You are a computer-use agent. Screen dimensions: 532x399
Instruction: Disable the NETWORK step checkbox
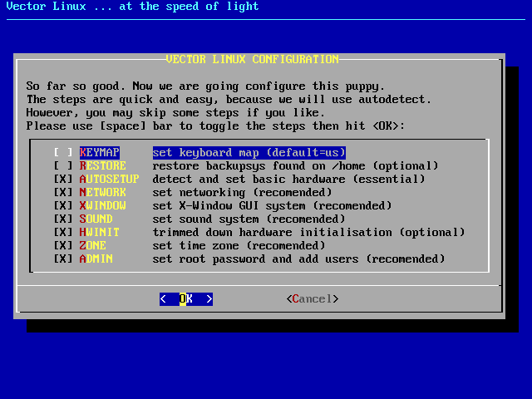click(x=63, y=193)
